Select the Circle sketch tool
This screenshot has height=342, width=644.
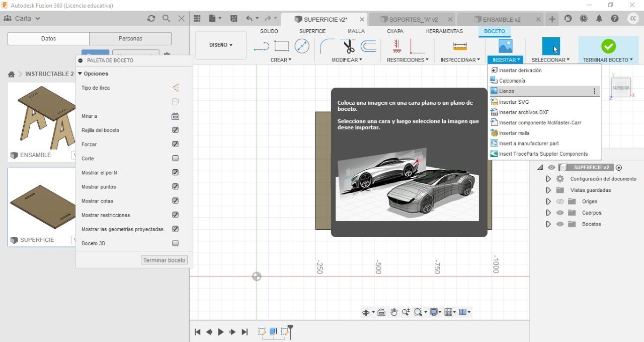tap(301, 47)
